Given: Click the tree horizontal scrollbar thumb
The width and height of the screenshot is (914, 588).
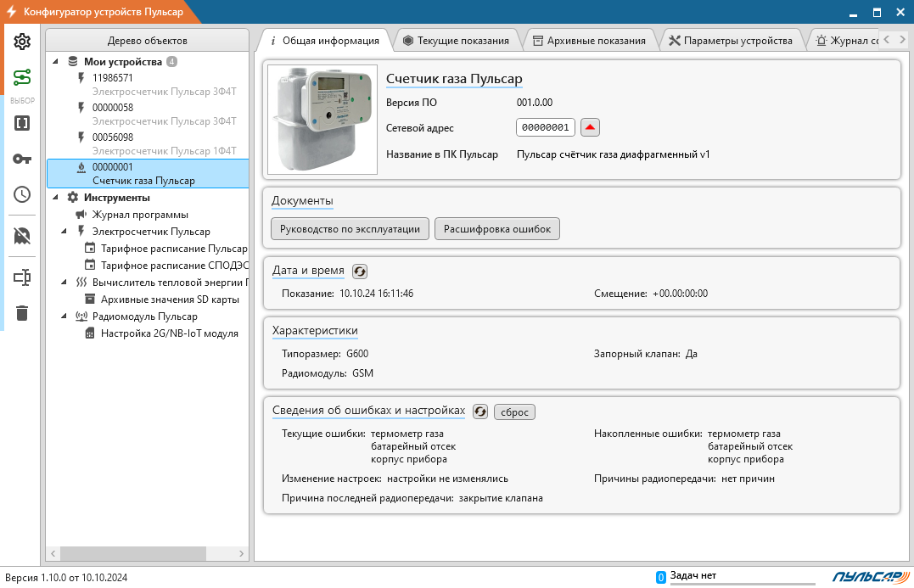Looking at the screenshot, I should point(133,553).
